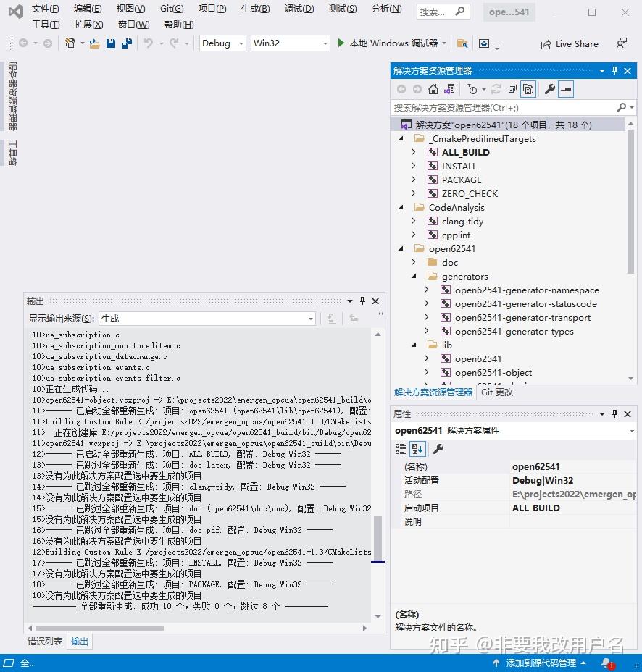Toggle Show All Files in Solution Explorer
The height and width of the screenshot is (672, 642).
pos(528,88)
